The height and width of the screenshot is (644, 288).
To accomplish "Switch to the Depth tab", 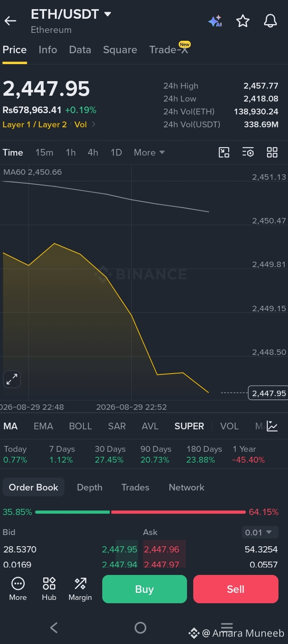I will [x=89, y=487].
